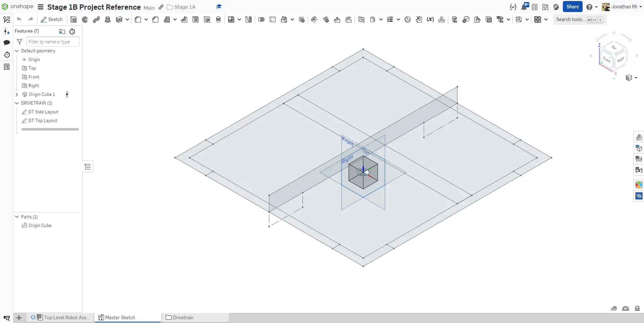Open the Top Level Robot Assembly tab
Image resolution: width=644 pixels, height=323 pixels.
tap(64, 318)
